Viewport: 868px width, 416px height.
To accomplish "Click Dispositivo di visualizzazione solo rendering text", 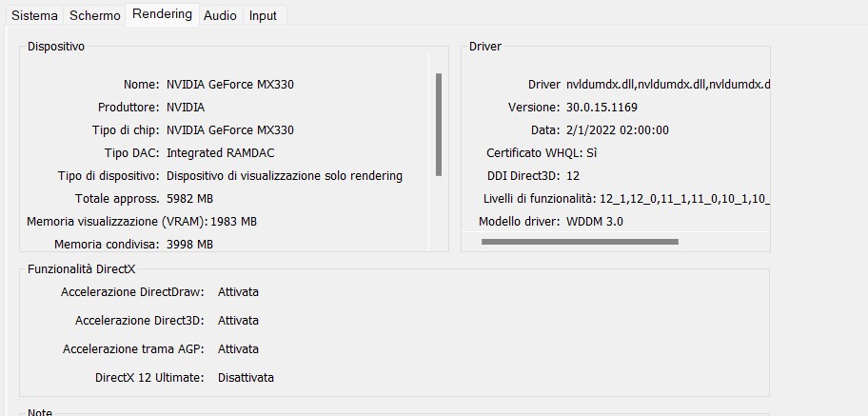I will [x=285, y=176].
